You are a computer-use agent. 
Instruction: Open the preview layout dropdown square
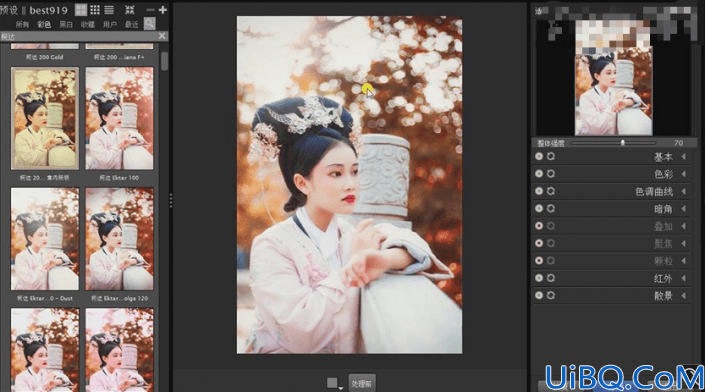pyautogui.click(x=335, y=383)
